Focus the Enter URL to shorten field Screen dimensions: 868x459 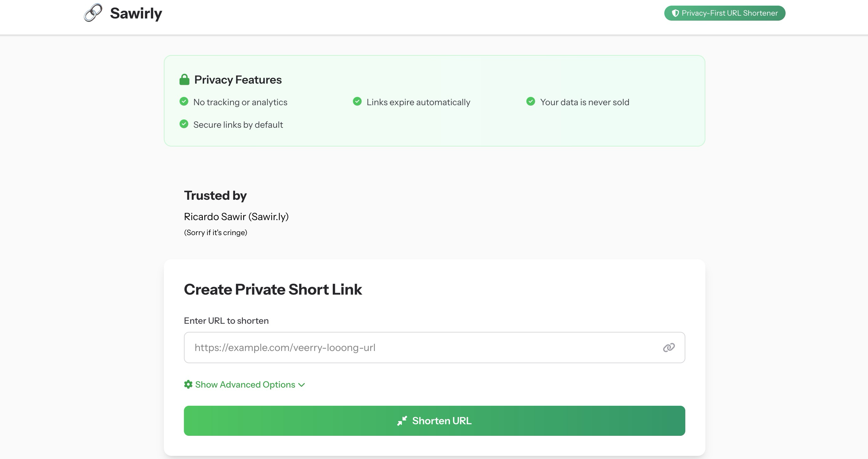point(421,348)
